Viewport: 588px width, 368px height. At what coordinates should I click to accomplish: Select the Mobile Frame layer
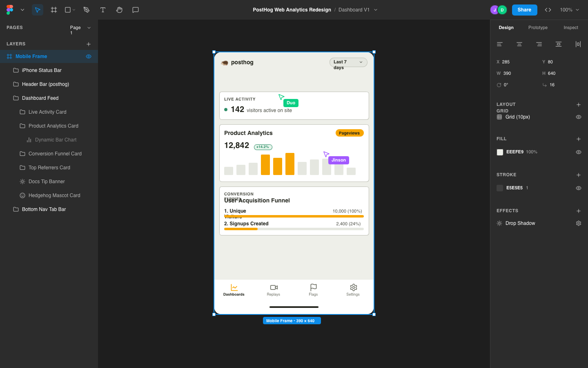click(x=49, y=56)
